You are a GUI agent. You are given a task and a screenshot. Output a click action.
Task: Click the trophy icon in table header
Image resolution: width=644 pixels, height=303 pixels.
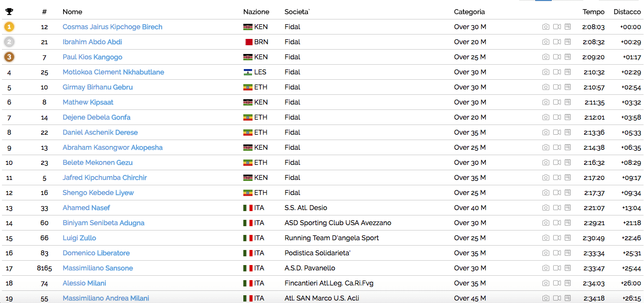pyautogui.click(x=9, y=12)
